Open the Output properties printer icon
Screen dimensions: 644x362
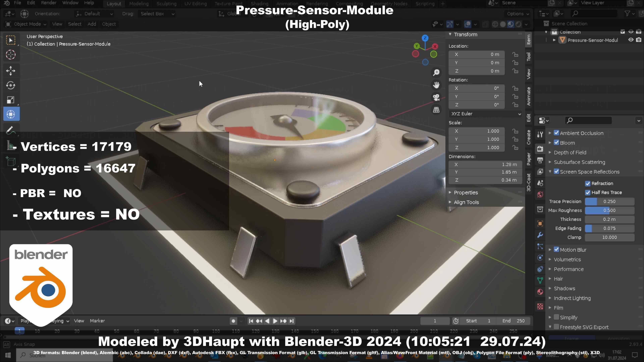pos(540,160)
